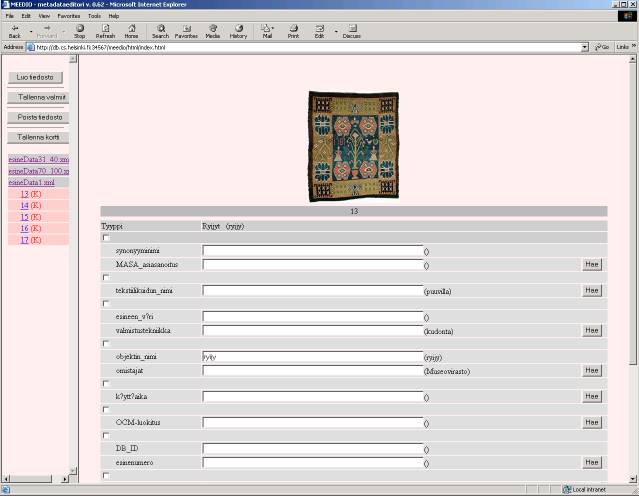This screenshot has height=496, width=639.
Task: Tick the checkbox above synonyyminimi row
Action: click(x=106, y=238)
